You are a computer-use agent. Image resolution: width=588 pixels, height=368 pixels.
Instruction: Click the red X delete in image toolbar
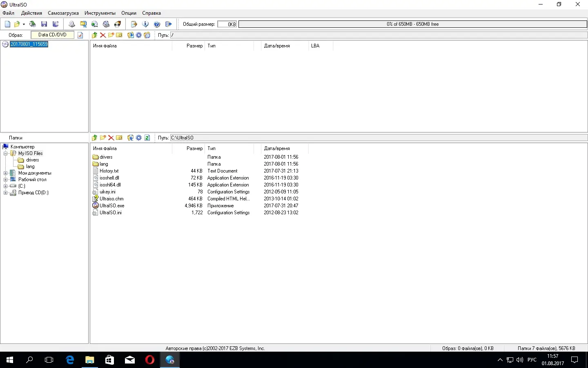(x=103, y=35)
